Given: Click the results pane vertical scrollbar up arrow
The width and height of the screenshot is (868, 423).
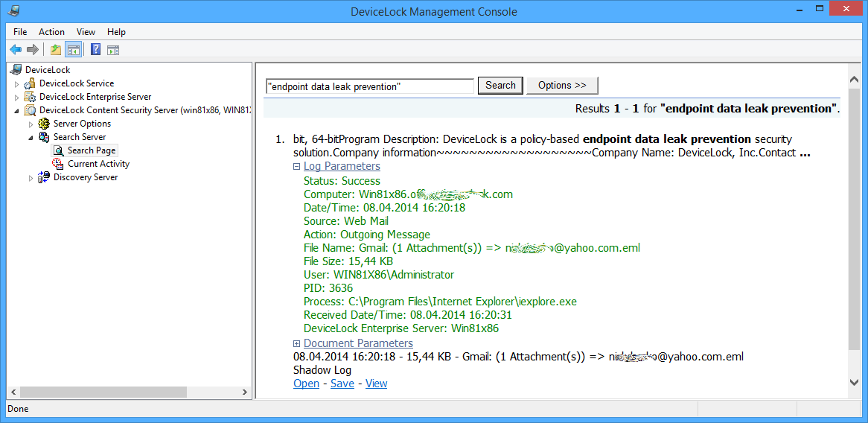Looking at the screenshot, I should (854, 80).
